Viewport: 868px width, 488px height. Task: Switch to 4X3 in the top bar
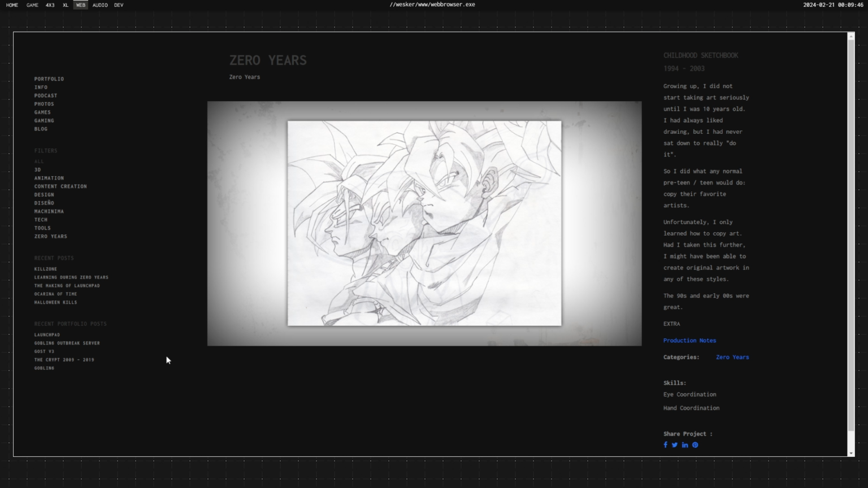click(x=50, y=5)
